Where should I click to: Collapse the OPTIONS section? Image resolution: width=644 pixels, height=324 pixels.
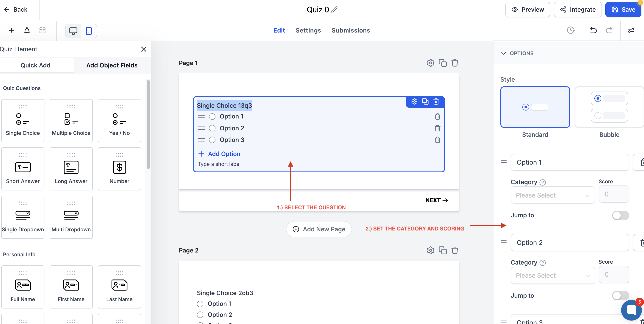[504, 53]
